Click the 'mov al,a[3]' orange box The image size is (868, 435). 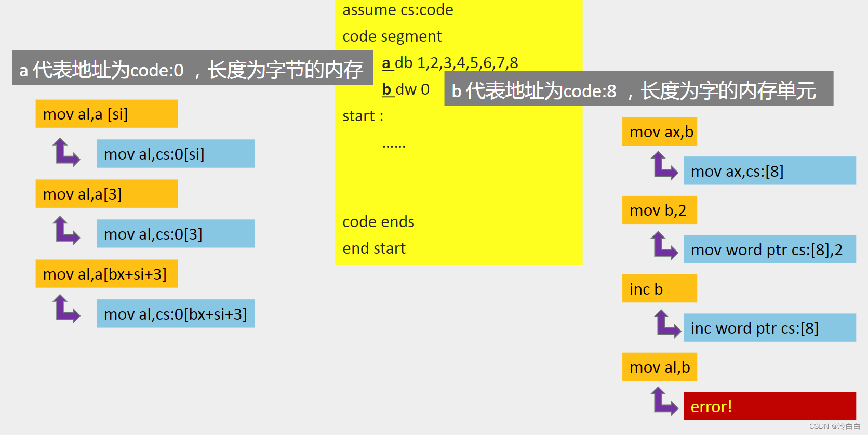106,194
